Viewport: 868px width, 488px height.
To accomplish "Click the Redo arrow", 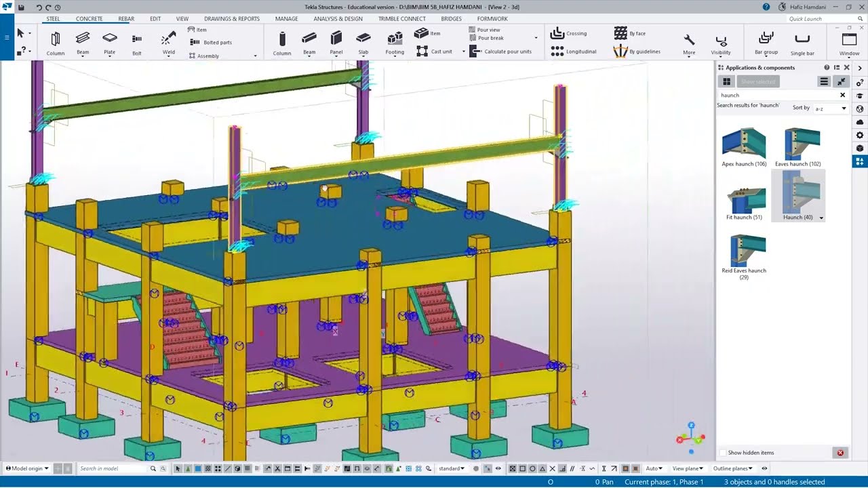I will pyautogui.click(x=48, y=7).
